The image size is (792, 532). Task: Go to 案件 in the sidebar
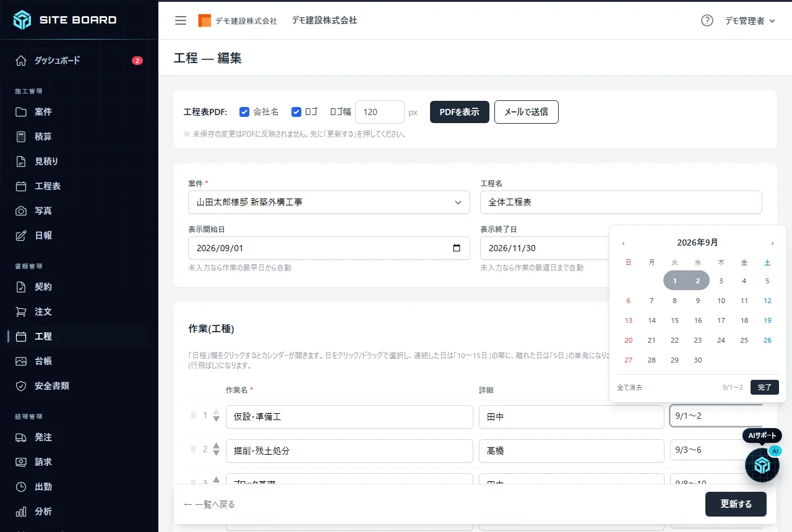(79, 112)
